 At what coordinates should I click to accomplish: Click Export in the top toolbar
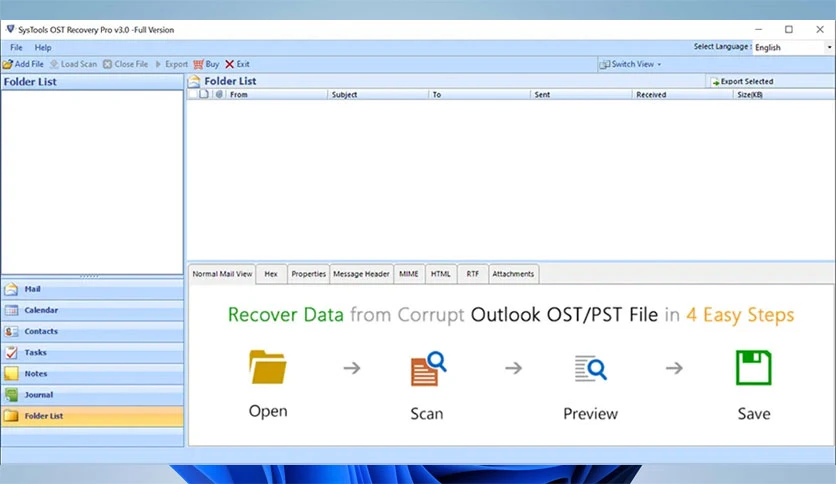click(171, 64)
